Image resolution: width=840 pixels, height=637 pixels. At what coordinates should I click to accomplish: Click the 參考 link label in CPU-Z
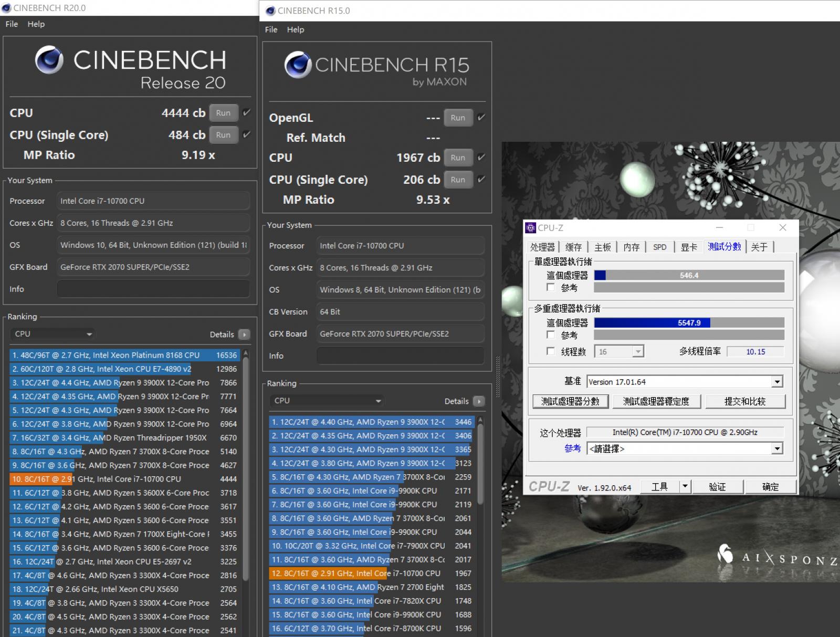pos(573,448)
